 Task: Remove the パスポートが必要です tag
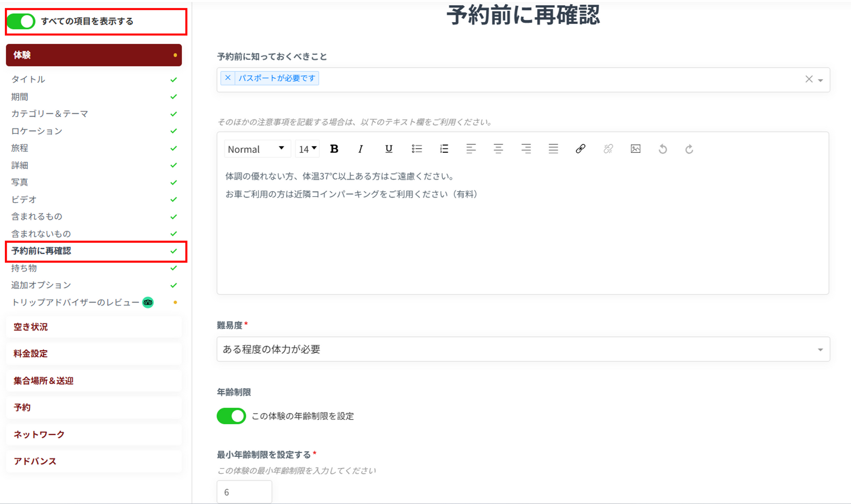228,78
